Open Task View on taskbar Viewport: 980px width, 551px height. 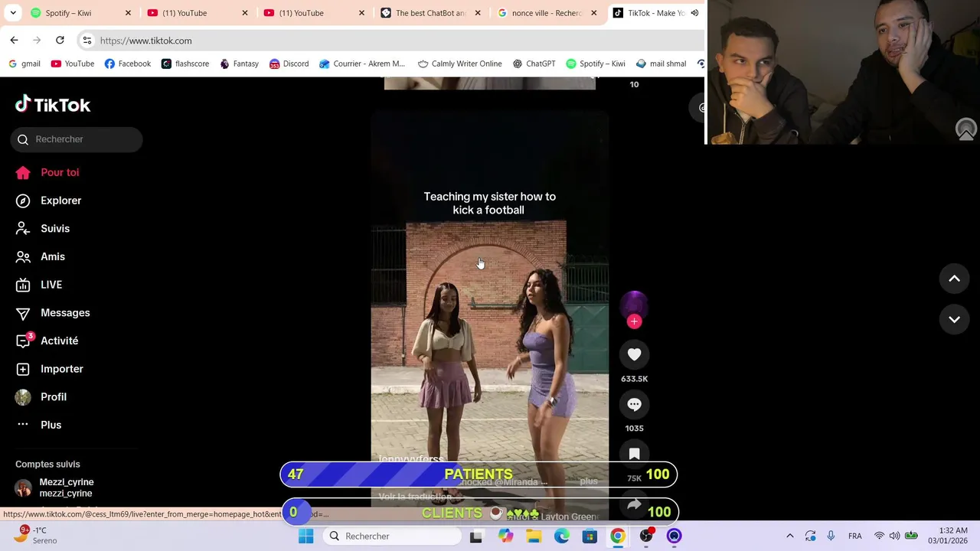pyautogui.click(x=475, y=536)
